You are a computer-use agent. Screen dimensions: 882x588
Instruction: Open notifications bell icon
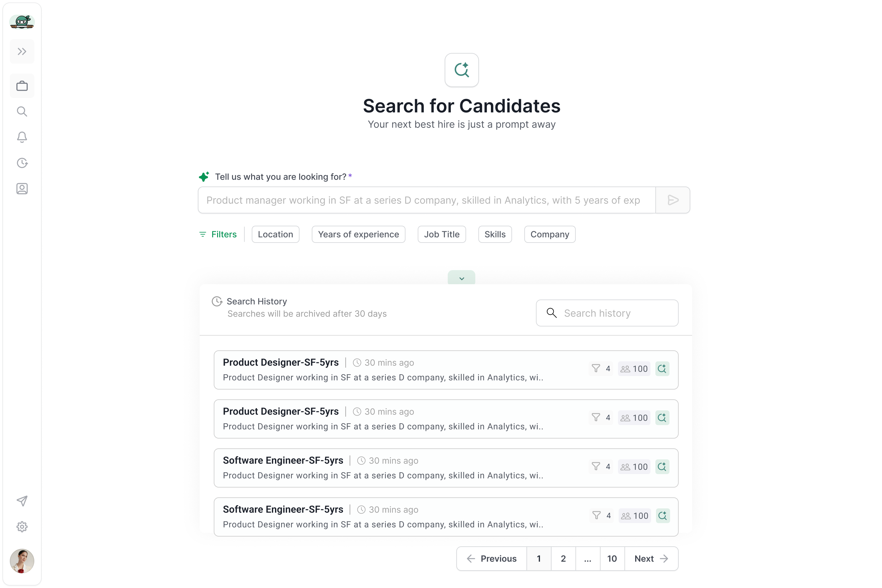coord(22,137)
